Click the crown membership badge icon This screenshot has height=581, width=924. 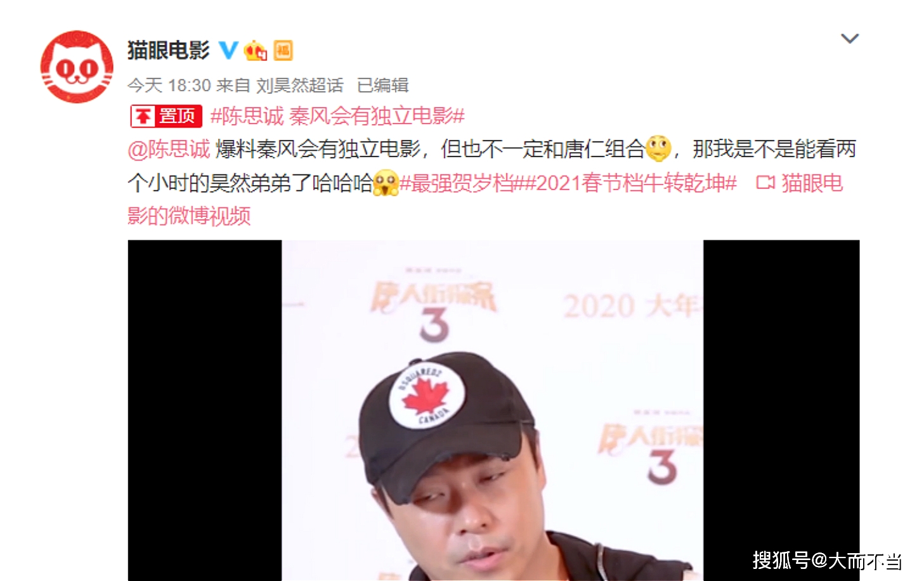click(256, 50)
